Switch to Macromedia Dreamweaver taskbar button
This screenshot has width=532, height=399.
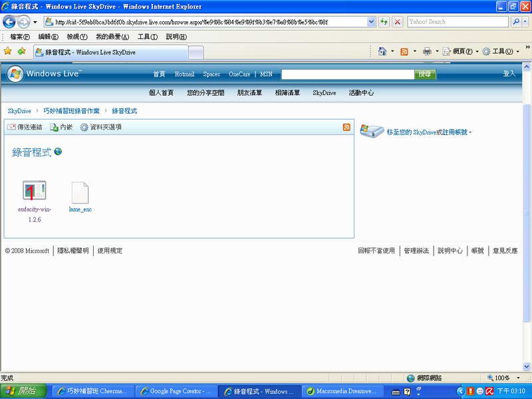342,392
